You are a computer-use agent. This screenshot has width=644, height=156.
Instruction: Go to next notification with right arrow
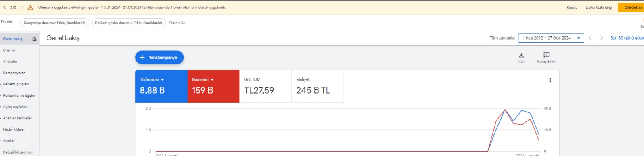[22, 7]
